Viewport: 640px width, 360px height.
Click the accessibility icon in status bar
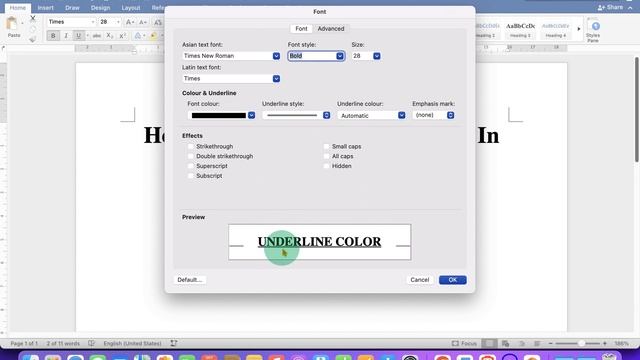(174, 344)
